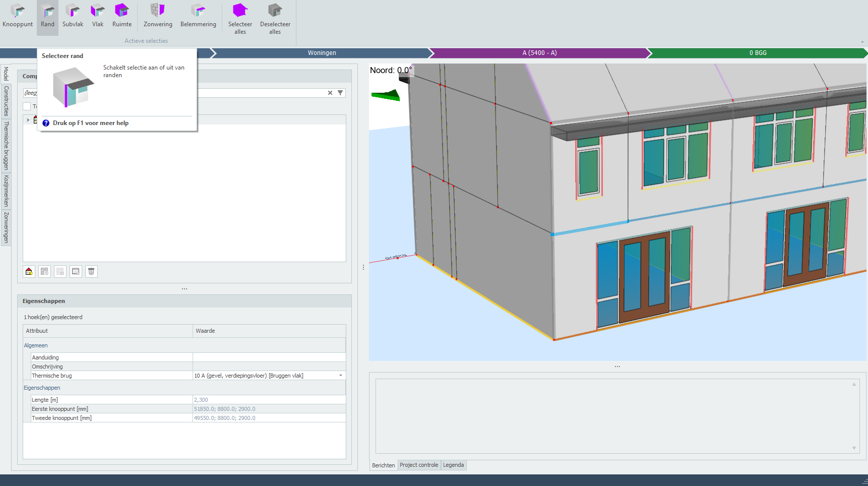Expand the tree node in components list
This screenshot has width=868, height=486.
28,120
